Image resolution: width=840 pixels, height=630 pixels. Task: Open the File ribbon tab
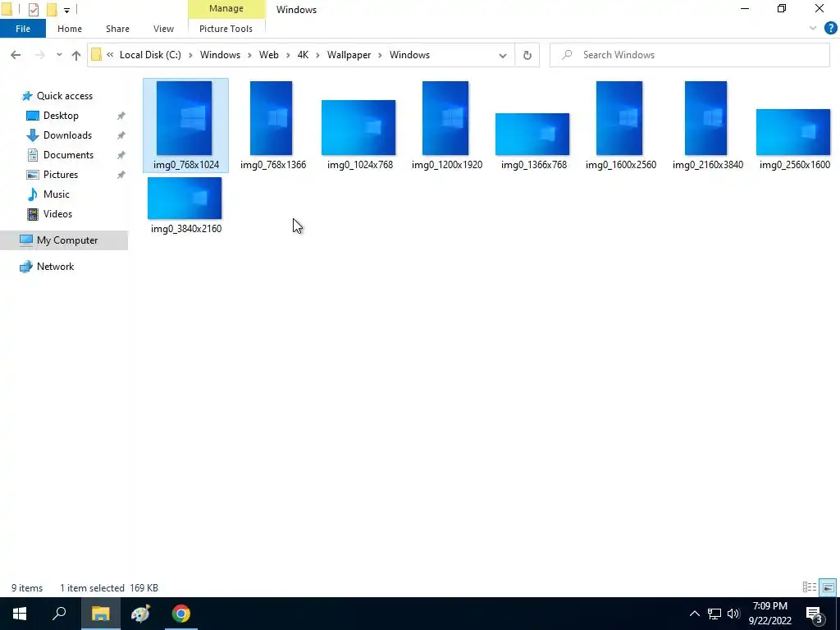pos(22,29)
